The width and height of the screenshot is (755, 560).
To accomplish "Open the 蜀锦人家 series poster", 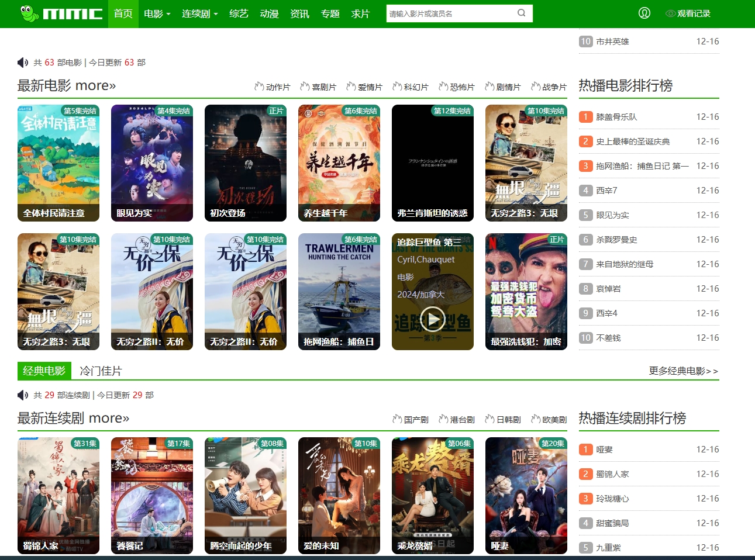I will point(58,496).
